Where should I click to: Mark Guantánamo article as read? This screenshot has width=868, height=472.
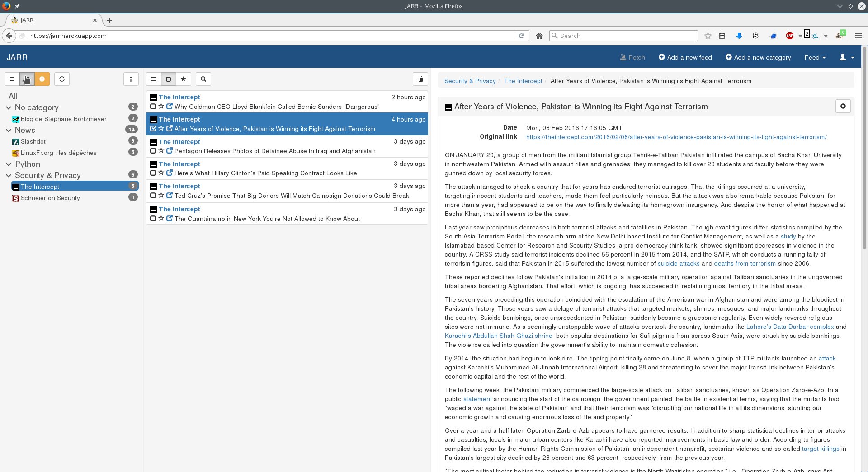(153, 219)
